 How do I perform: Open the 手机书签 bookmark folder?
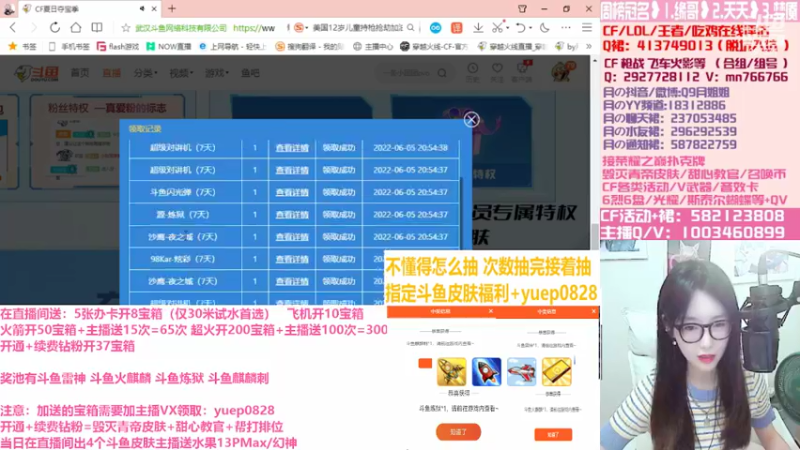(68, 46)
